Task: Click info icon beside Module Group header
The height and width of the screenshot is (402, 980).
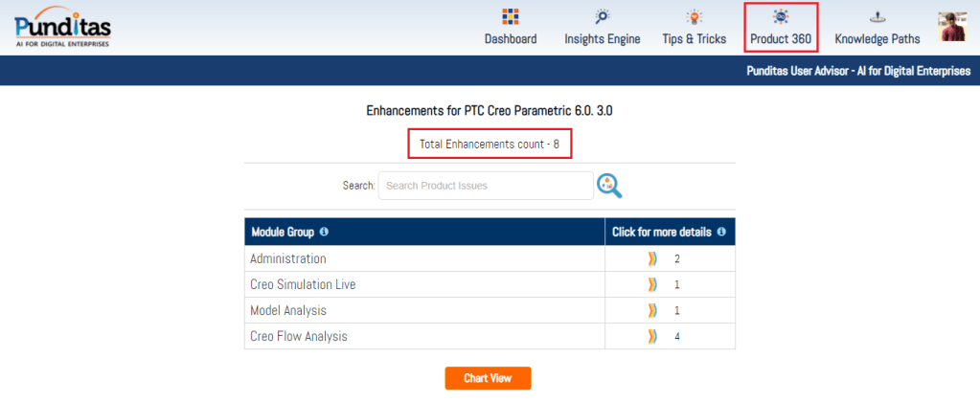Action: click(x=324, y=232)
